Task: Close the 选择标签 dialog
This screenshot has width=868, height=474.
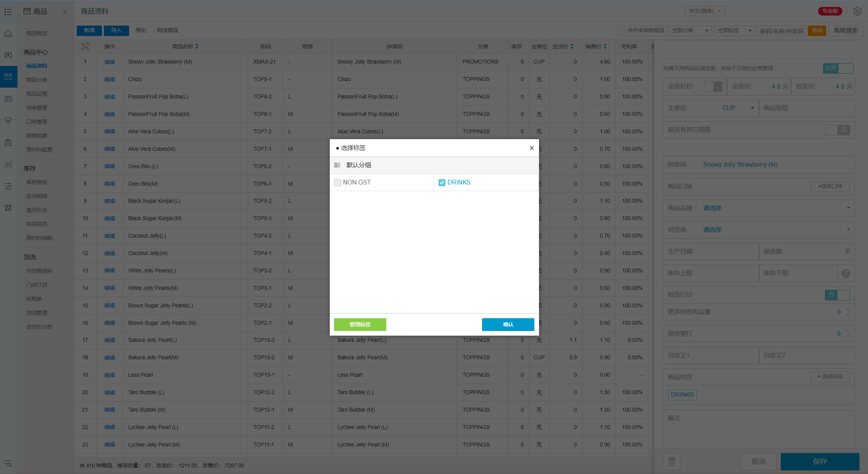Action: (532, 148)
